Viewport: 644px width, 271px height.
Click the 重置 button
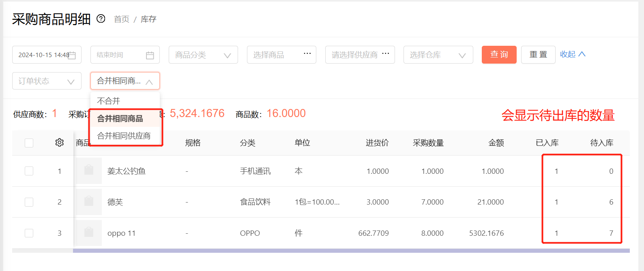click(x=538, y=55)
